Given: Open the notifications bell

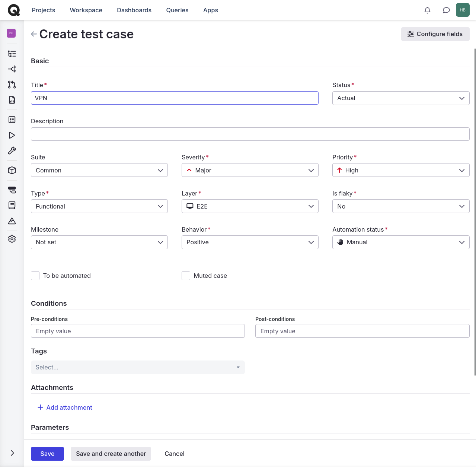Looking at the screenshot, I should [x=427, y=10].
